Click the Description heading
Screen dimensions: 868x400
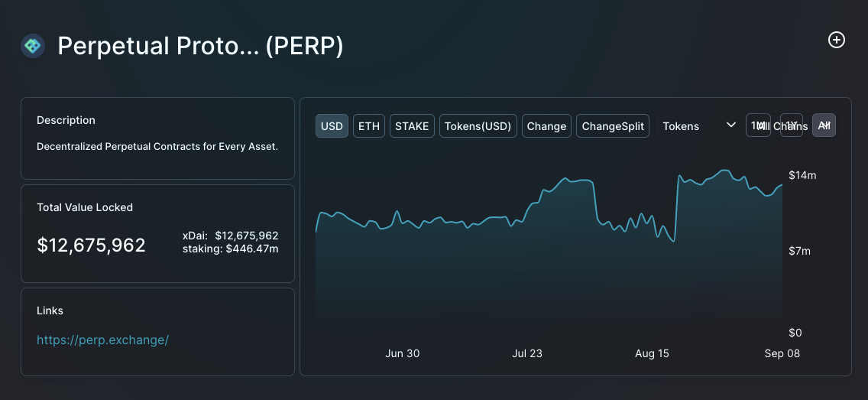(66, 120)
